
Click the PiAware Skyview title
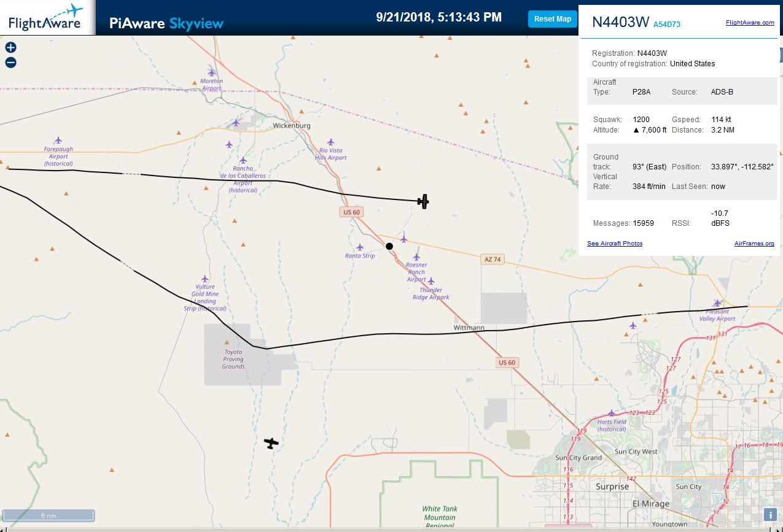tap(166, 23)
